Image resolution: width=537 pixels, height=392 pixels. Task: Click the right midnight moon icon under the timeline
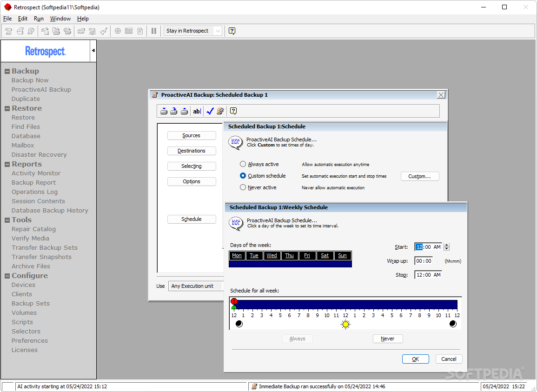[x=453, y=324]
